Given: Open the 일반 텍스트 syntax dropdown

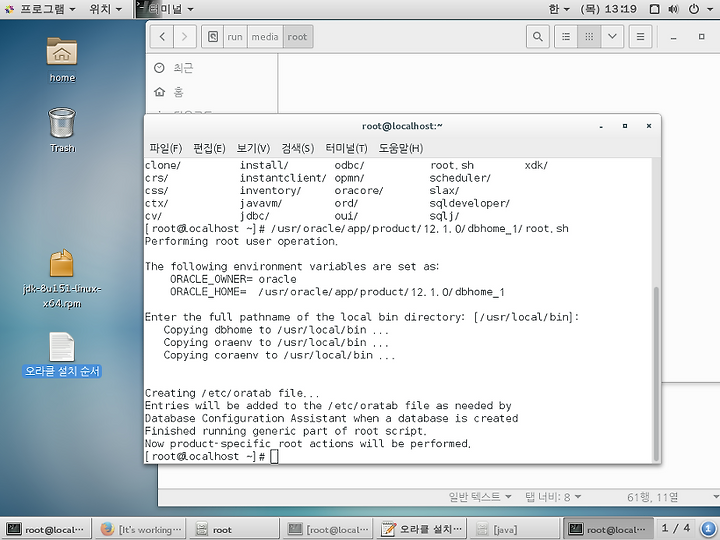Looking at the screenshot, I should (479, 497).
